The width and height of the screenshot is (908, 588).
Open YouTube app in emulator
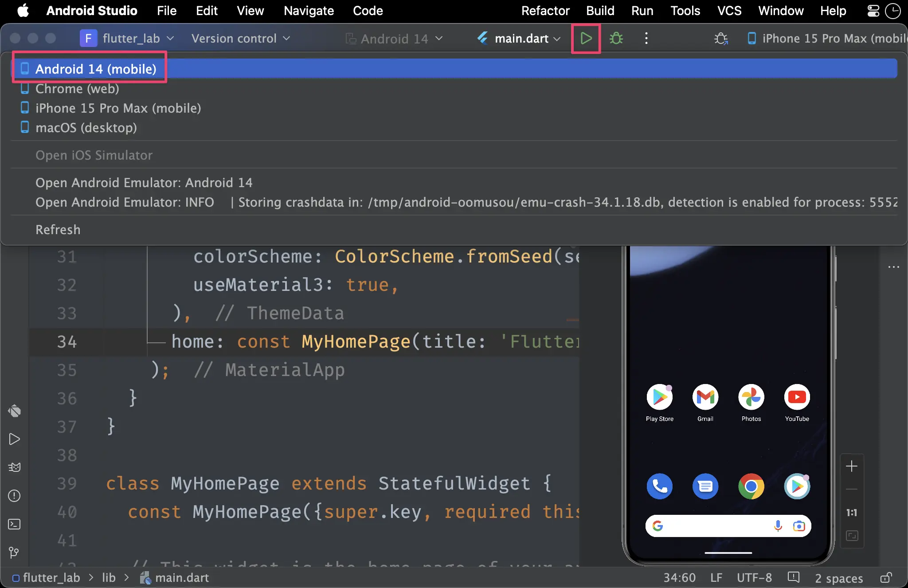797,402
